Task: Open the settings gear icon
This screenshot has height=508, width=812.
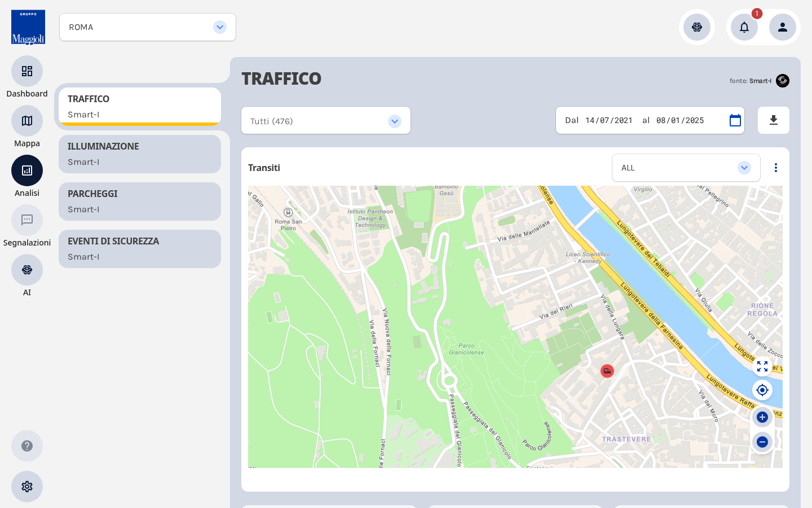Action: pos(27,487)
